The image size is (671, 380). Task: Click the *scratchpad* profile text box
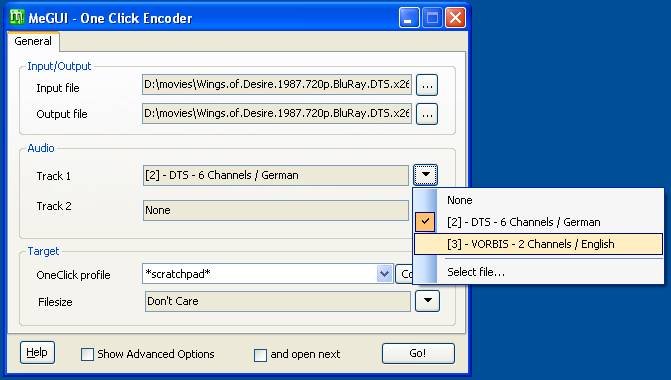pyautogui.click(x=259, y=274)
